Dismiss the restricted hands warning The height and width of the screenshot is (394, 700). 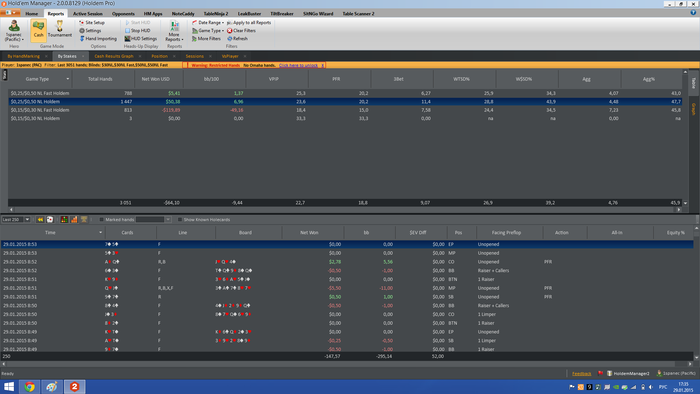point(322,65)
